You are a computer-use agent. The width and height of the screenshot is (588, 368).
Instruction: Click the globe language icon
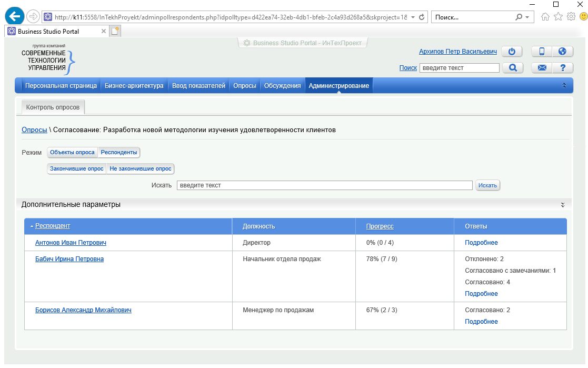(x=562, y=52)
